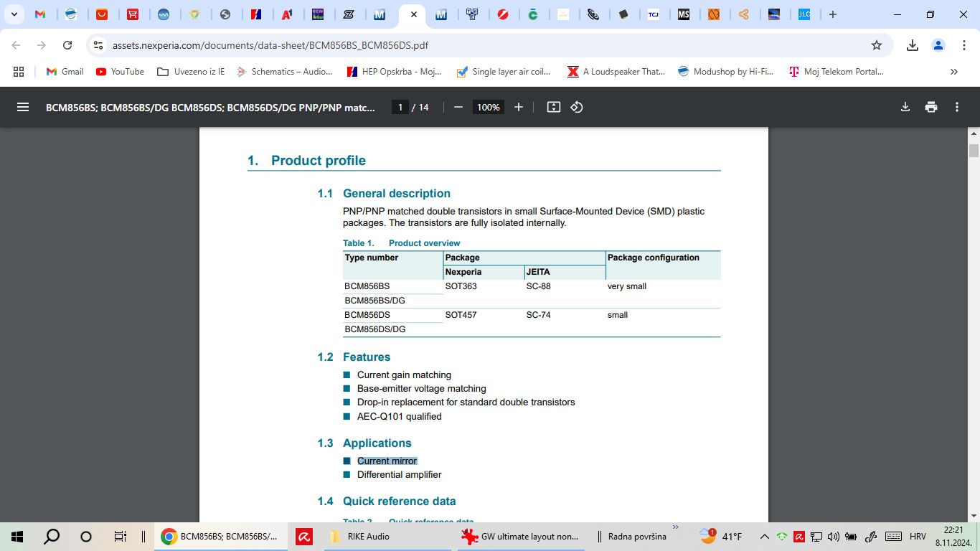The width and height of the screenshot is (980, 551).
Task: View site information for nexperia.com
Action: click(98, 45)
